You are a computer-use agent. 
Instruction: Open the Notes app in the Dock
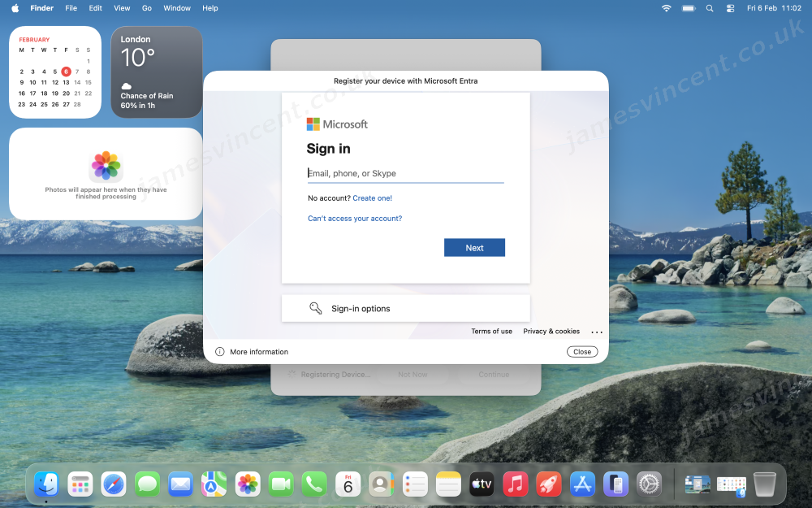[448, 484]
